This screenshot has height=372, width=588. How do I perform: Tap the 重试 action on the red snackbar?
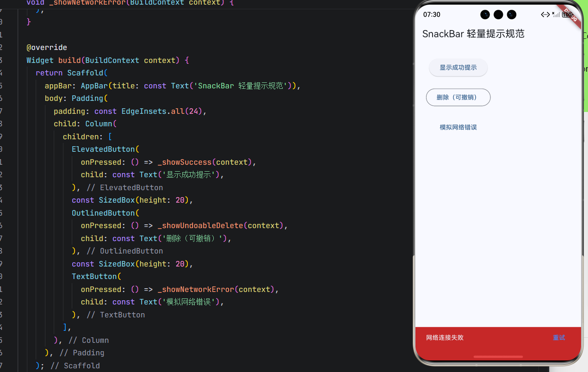(559, 338)
